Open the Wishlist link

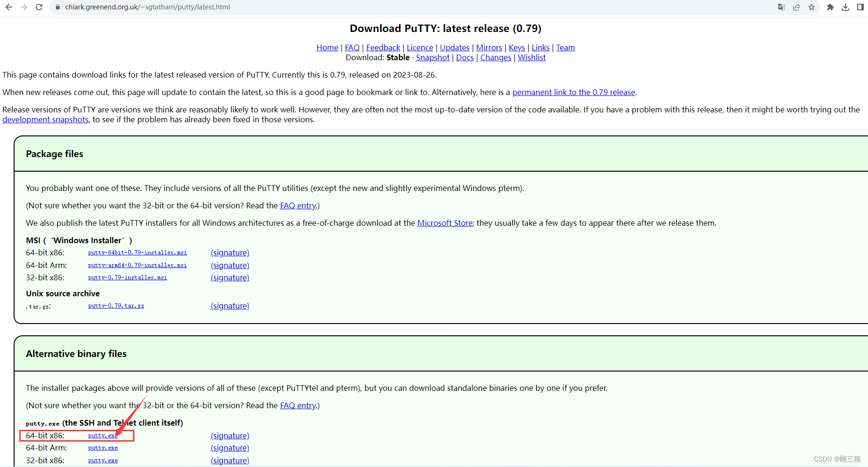(x=532, y=57)
